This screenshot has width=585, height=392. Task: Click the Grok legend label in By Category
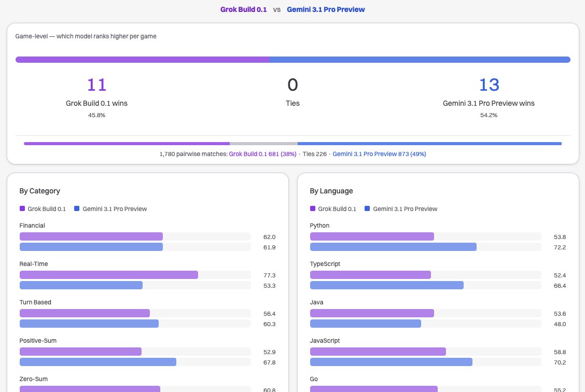47,209
